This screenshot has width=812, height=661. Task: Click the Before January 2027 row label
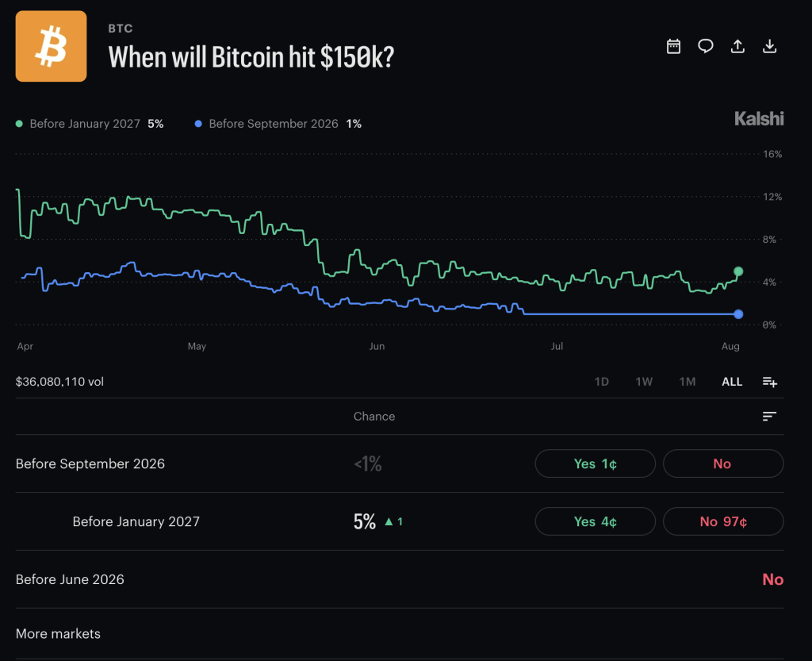tap(136, 521)
